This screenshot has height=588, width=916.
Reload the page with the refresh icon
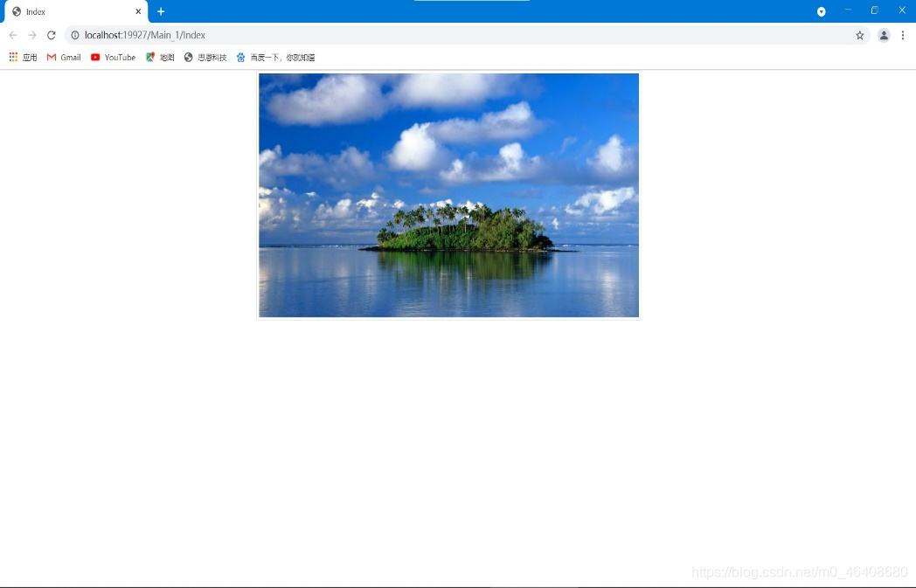click(52, 35)
